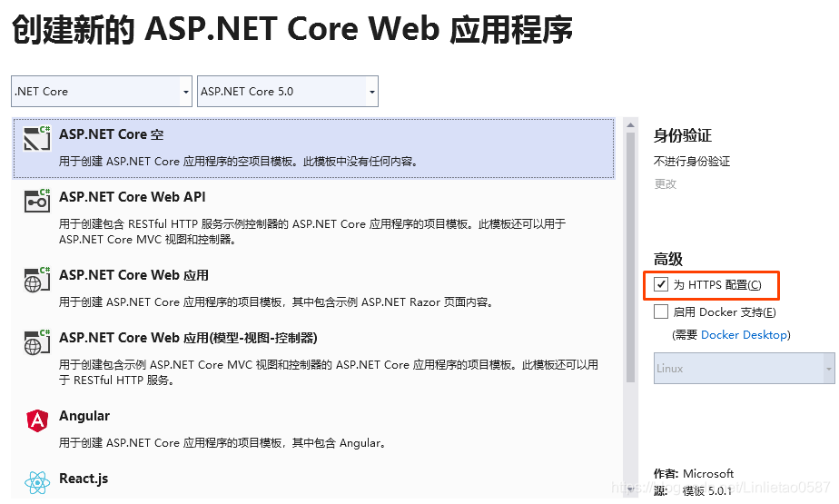Select the React.js template title

84,479
